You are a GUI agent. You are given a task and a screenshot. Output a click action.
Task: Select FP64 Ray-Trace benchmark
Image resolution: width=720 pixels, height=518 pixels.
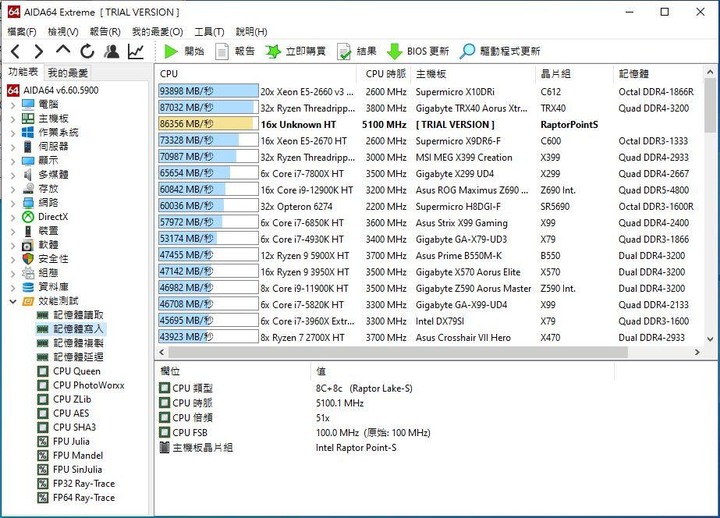[76, 497]
